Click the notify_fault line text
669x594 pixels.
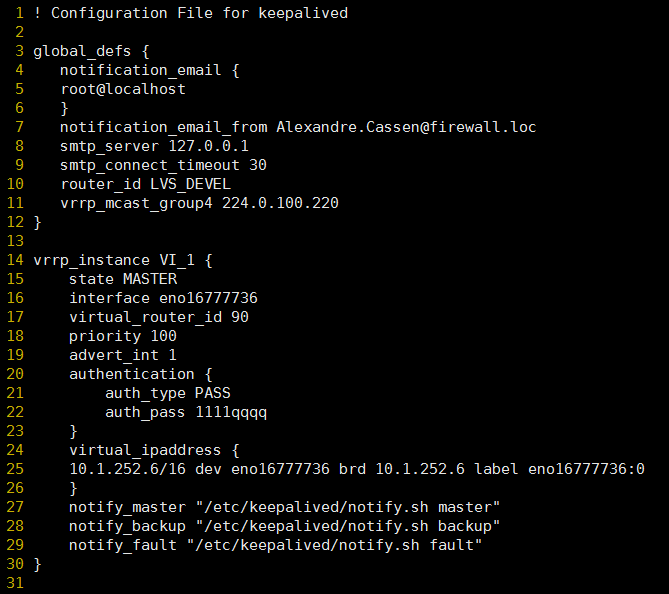click(276, 545)
